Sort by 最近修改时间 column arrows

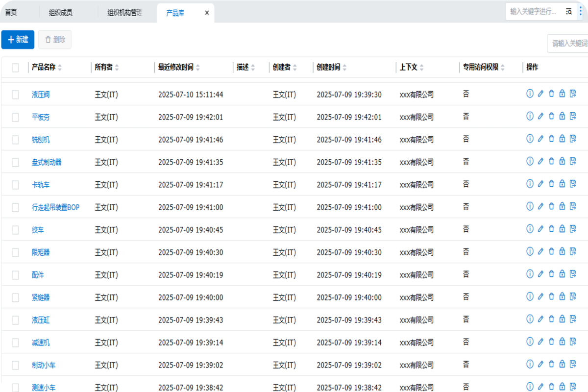(x=198, y=68)
